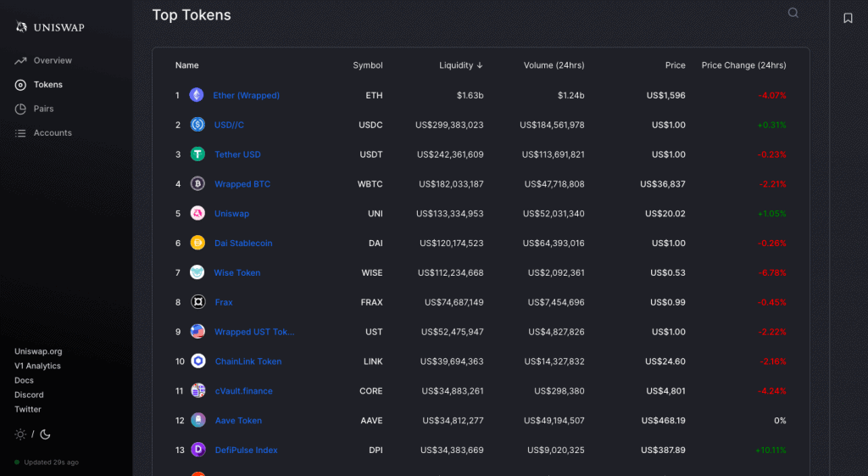Open the DefiPulse Index token page
Screen dimensions: 868x476
pos(247,450)
